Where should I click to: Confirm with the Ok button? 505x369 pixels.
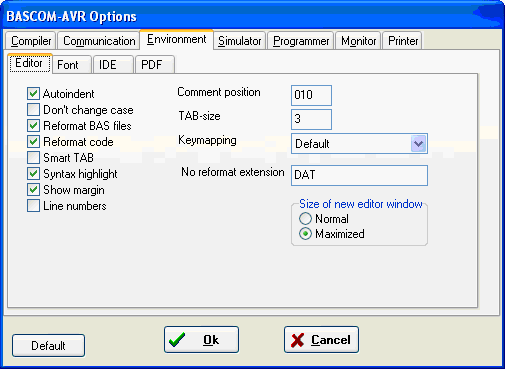(201, 340)
